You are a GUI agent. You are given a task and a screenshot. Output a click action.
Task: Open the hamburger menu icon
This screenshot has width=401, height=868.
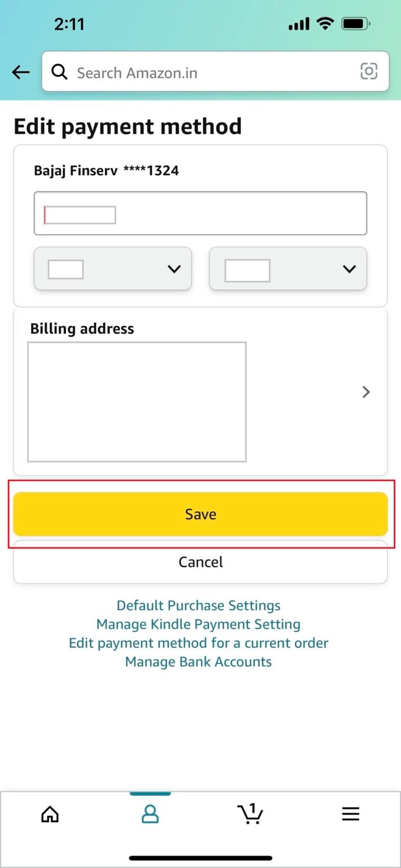(350, 814)
